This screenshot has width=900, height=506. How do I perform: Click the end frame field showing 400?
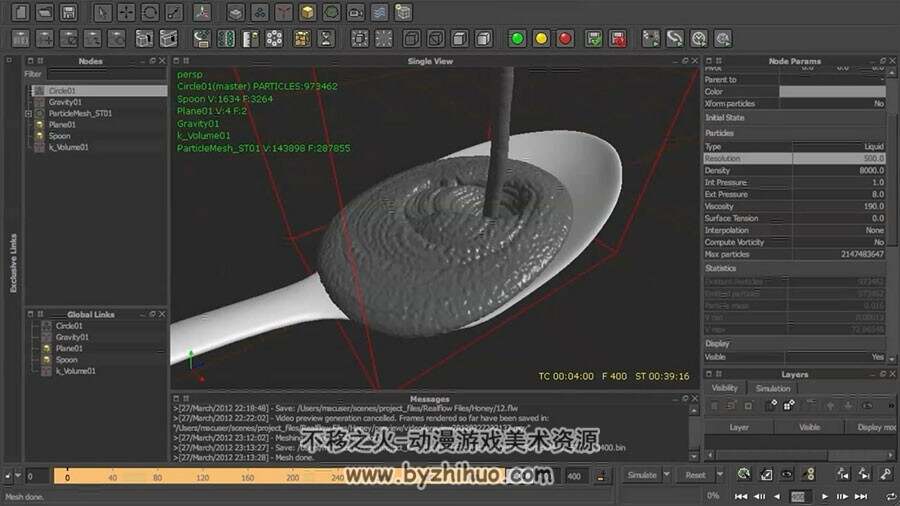tap(576, 476)
